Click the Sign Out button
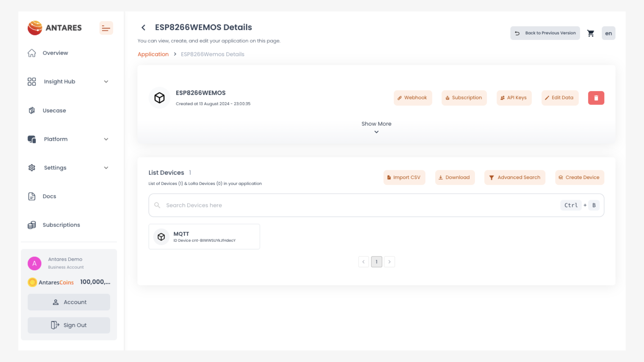The image size is (644, 362). pos(69,325)
